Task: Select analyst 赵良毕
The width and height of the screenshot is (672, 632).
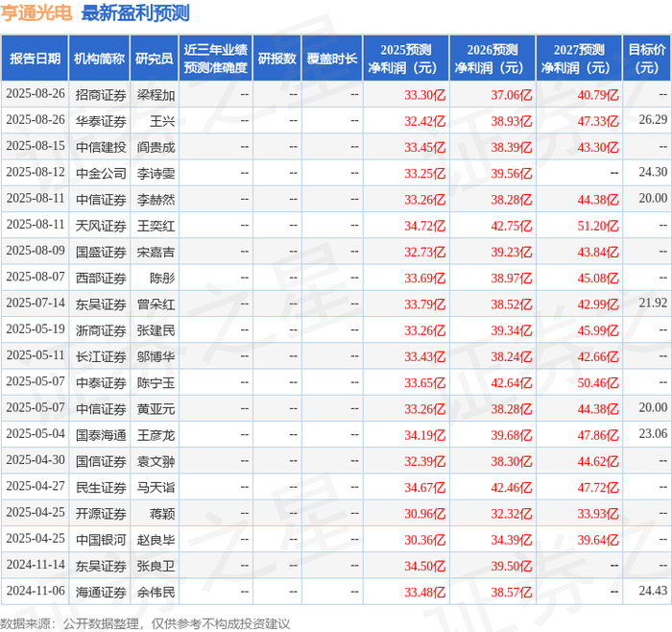Action: pyautogui.click(x=156, y=540)
